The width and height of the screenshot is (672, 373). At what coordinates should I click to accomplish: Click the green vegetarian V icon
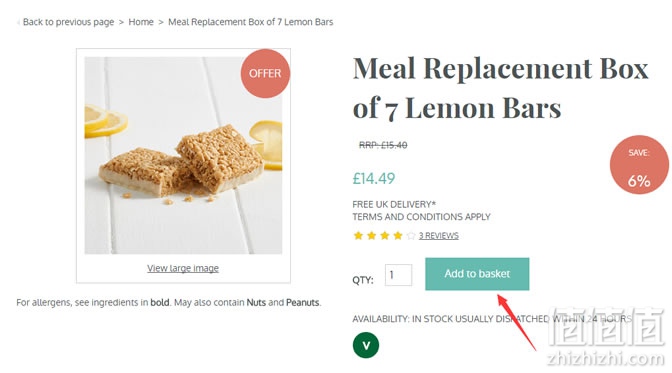(366, 345)
